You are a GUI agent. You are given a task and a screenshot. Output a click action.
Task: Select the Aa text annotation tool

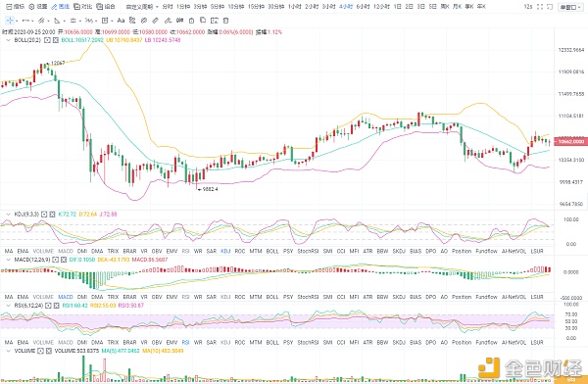[121, 21]
